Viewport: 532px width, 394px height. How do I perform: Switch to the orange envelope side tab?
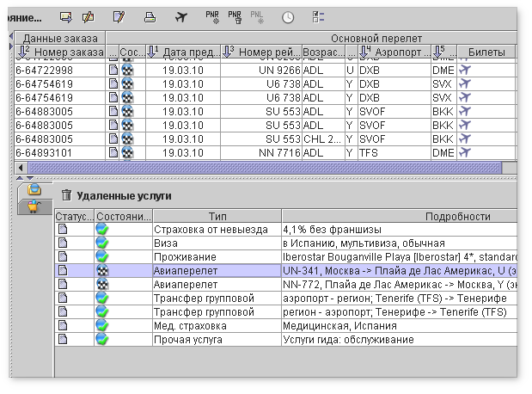tap(34, 190)
